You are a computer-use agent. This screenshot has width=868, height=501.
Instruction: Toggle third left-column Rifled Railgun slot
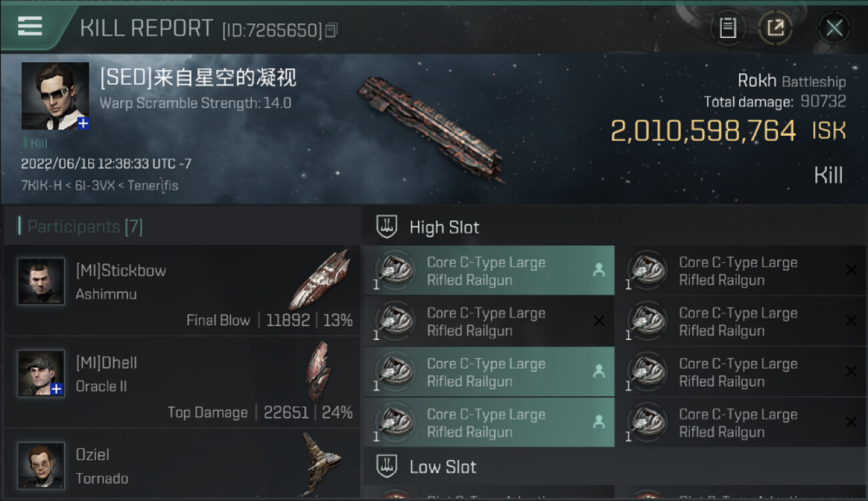pos(489,372)
